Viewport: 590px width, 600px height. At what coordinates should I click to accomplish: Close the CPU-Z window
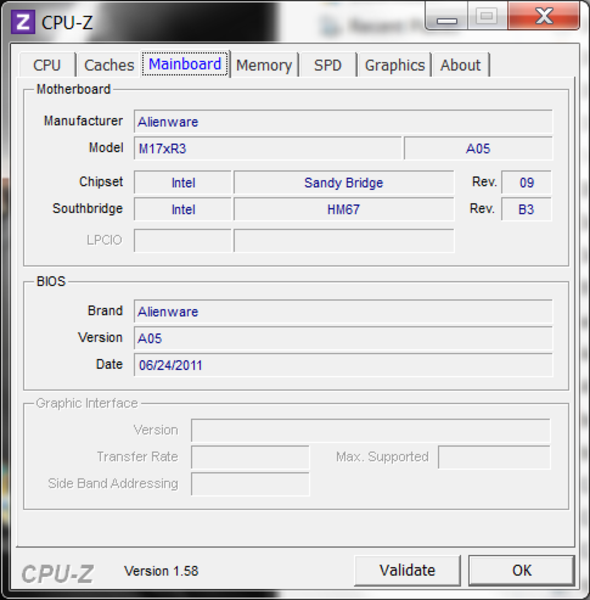coord(544,16)
